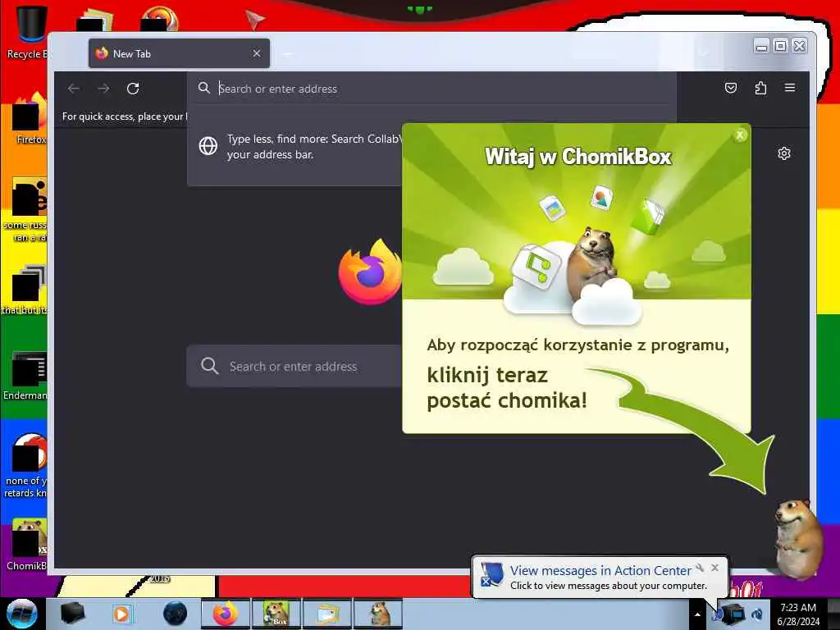Select the New Tab tab
Viewport: 840px width, 630px height.
179,53
